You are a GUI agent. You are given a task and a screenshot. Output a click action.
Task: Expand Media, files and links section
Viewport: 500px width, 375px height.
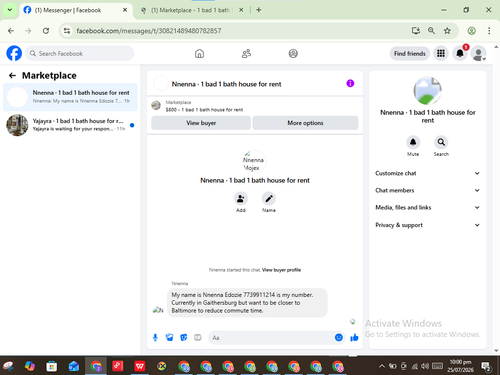pyautogui.click(x=428, y=207)
